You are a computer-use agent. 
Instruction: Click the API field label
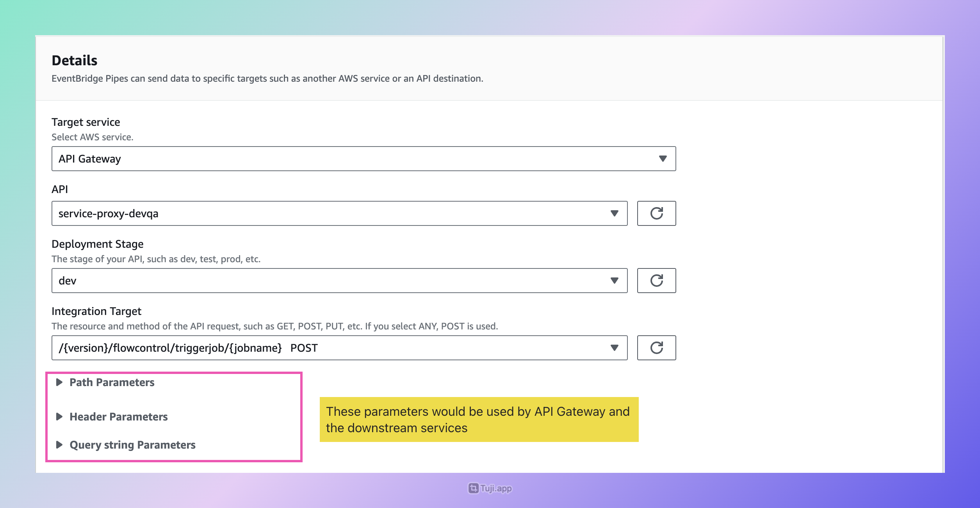coord(60,189)
